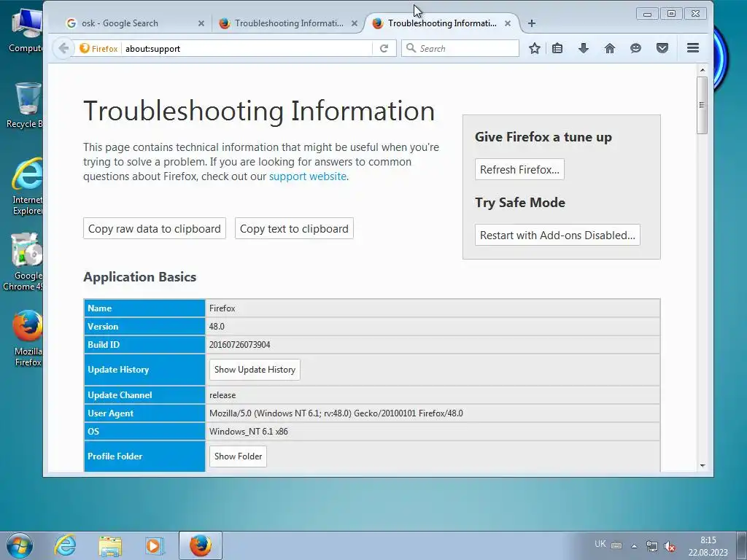Open Windows Media Player from the taskbar
Screen dimensions: 747x560
(154, 545)
